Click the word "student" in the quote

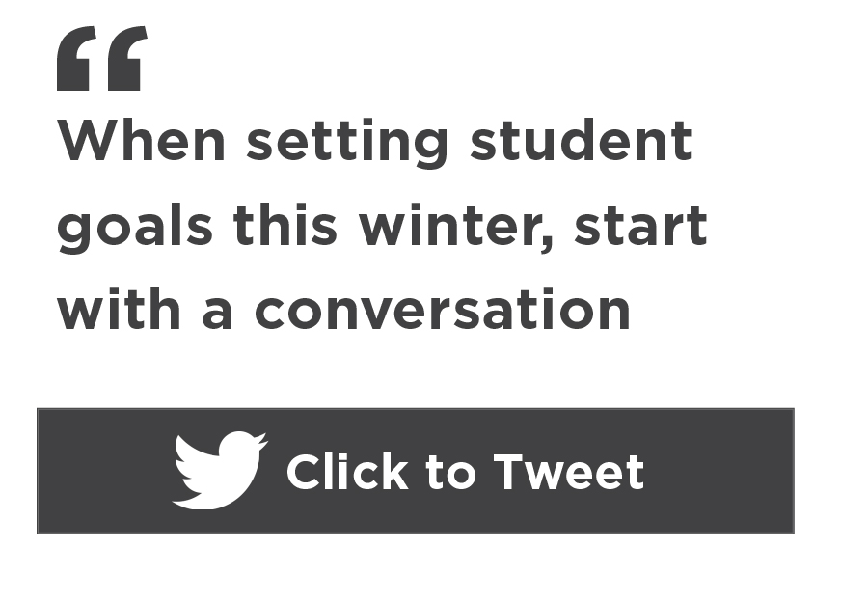tap(581, 140)
